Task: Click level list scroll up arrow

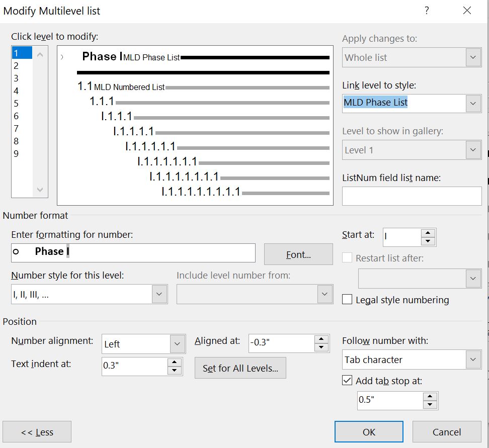Action: [x=40, y=55]
